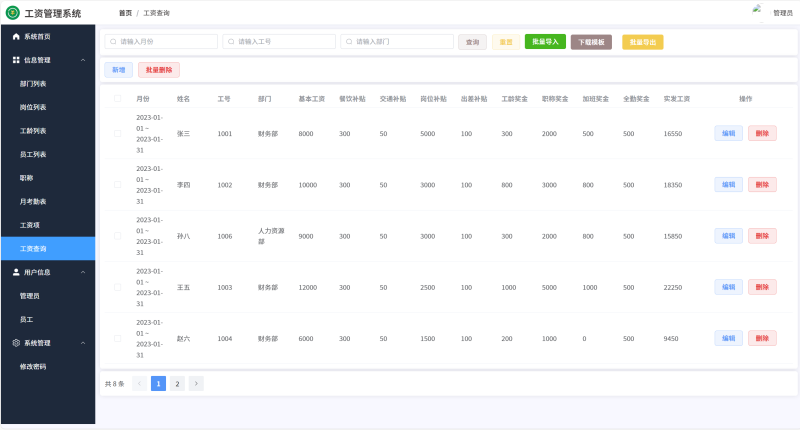The image size is (800, 430).
Task: Click the person icon beside 用户信息
Action: (16, 272)
